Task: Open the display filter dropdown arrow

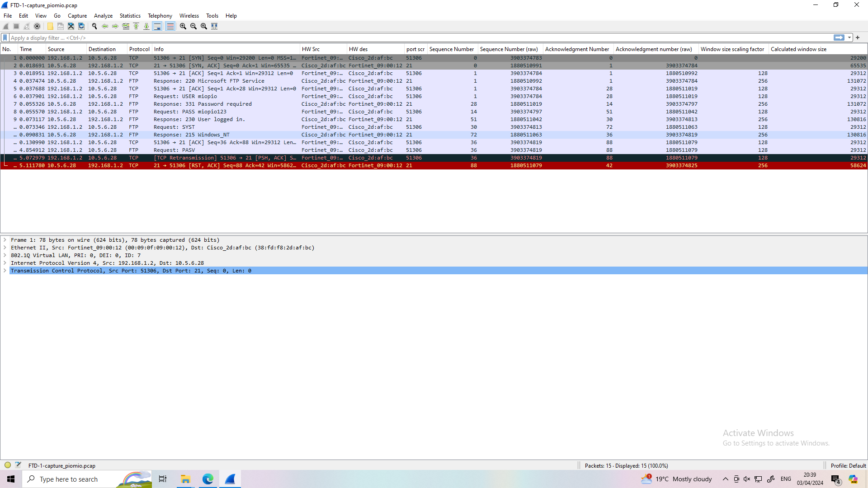Action: (x=849, y=38)
